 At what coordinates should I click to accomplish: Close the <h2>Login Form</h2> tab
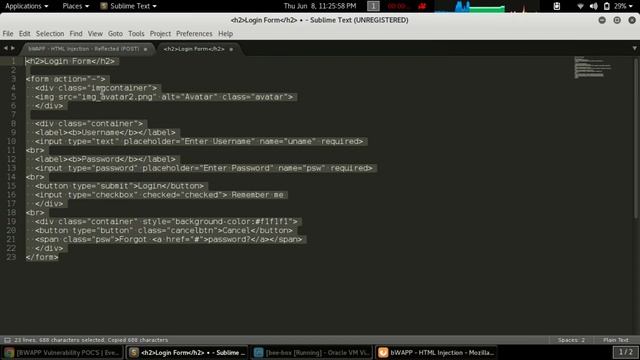tap(231, 49)
